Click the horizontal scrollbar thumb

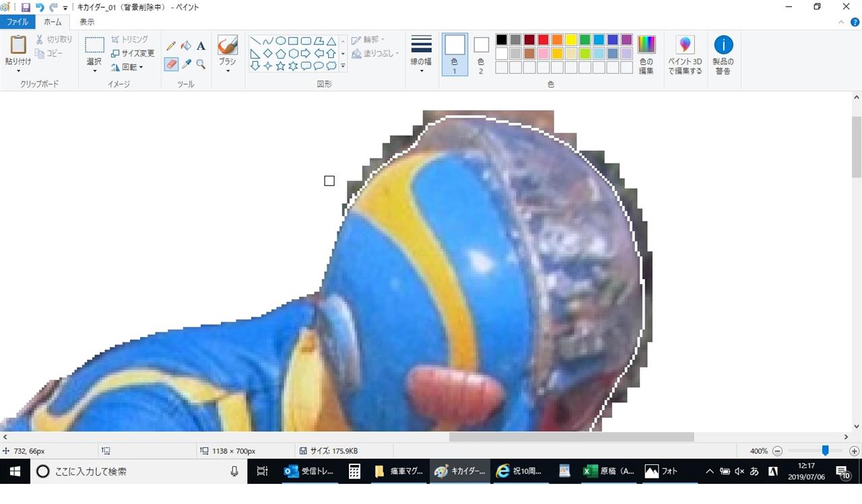(571, 437)
